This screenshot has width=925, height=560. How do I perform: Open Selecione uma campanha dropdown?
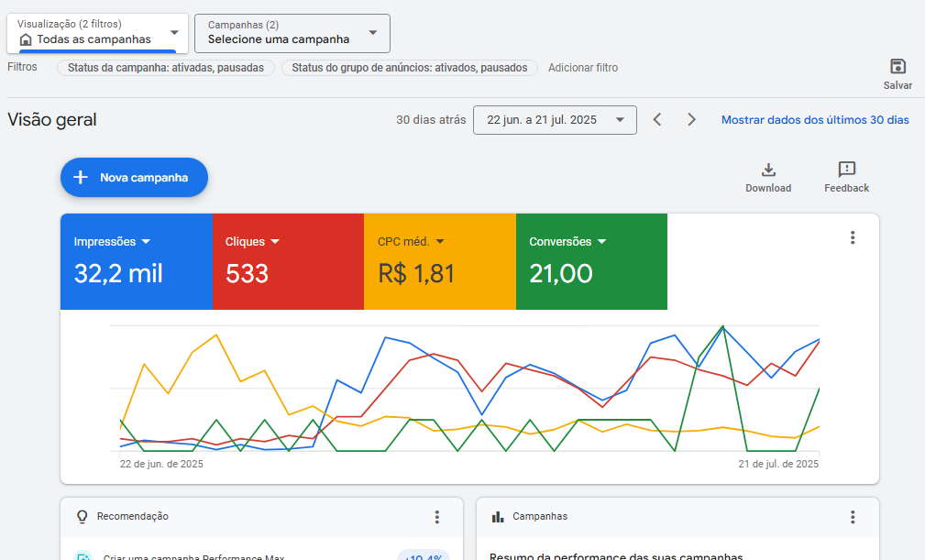(x=292, y=33)
